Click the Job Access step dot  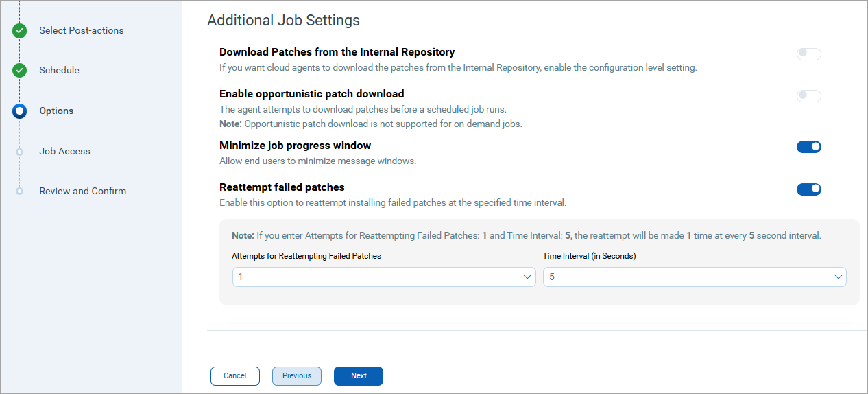click(19, 151)
